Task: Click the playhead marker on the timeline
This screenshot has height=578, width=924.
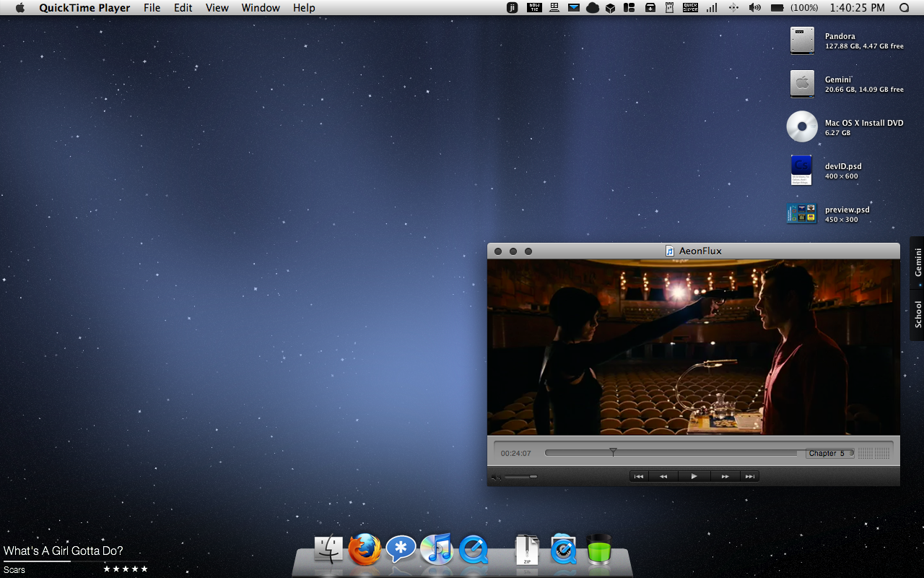Action: tap(613, 452)
